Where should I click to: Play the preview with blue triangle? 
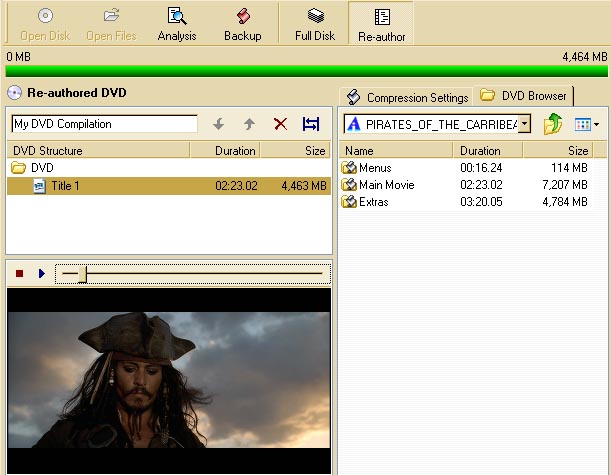[42, 274]
